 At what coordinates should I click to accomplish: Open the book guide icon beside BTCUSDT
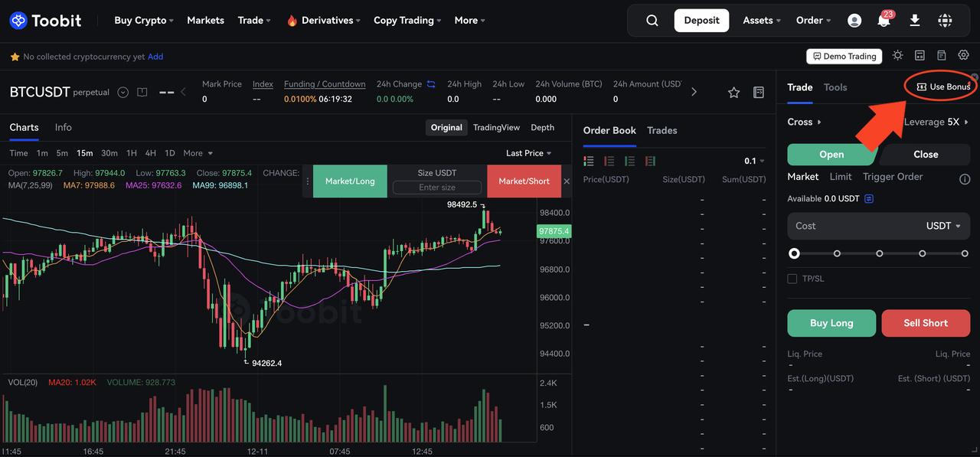tap(142, 93)
